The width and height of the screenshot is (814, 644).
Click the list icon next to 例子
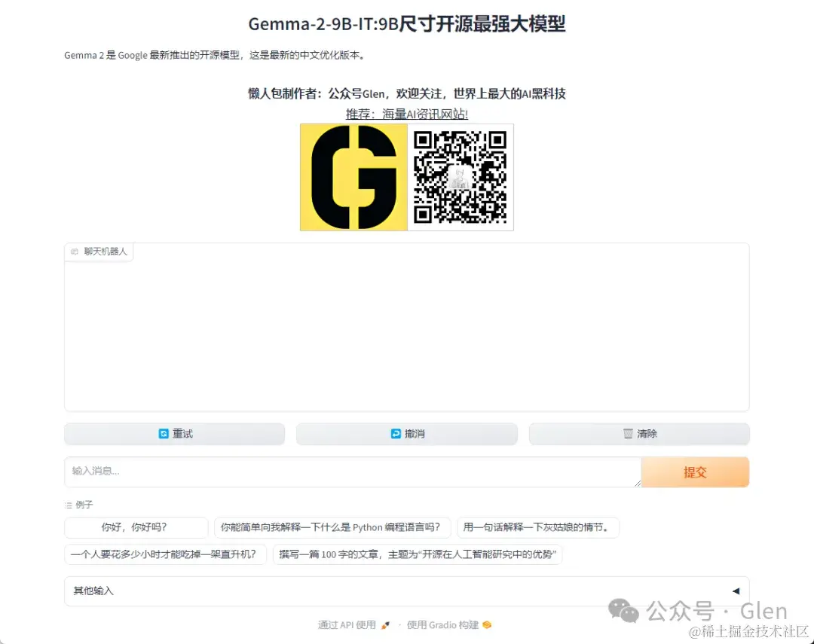click(x=67, y=505)
